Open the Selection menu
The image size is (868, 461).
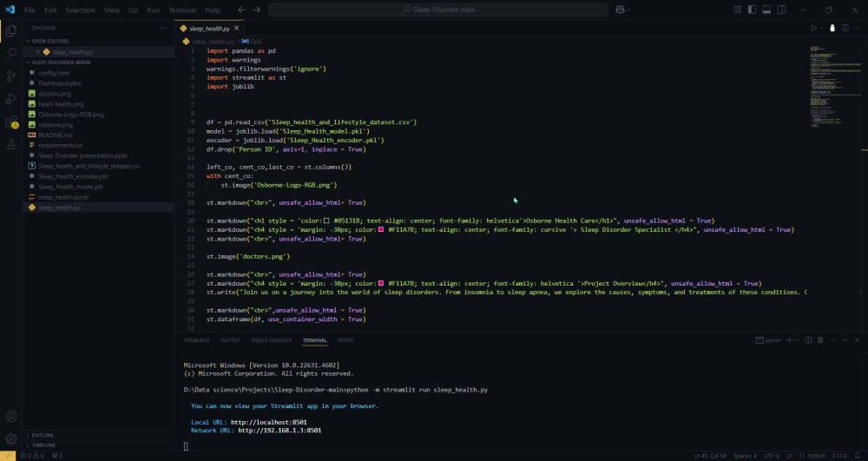click(80, 10)
